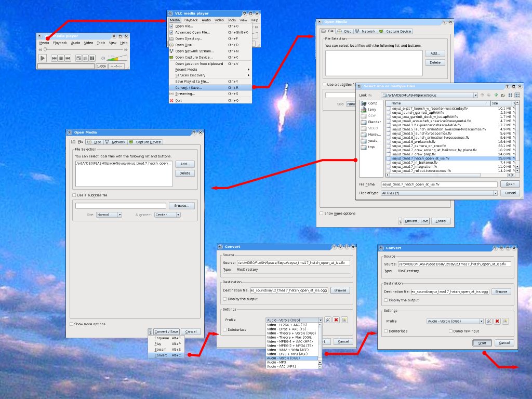Check Display the output in Convert dialog with open profile list
This screenshot has width=532, height=399.
pyautogui.click(x=225, y=299)
